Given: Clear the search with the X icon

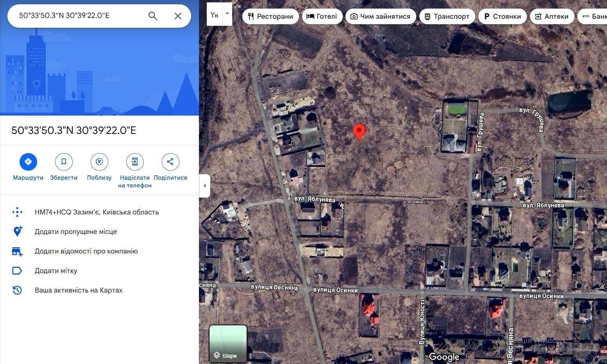Looking at the screenshot, I should (178, 16).
